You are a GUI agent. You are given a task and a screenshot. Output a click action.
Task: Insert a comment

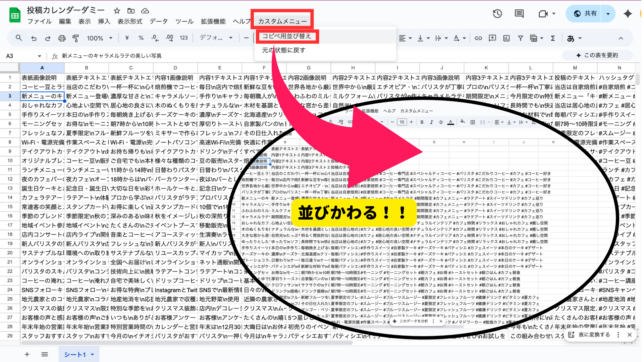pyautogui.click(x=492, y=38)
